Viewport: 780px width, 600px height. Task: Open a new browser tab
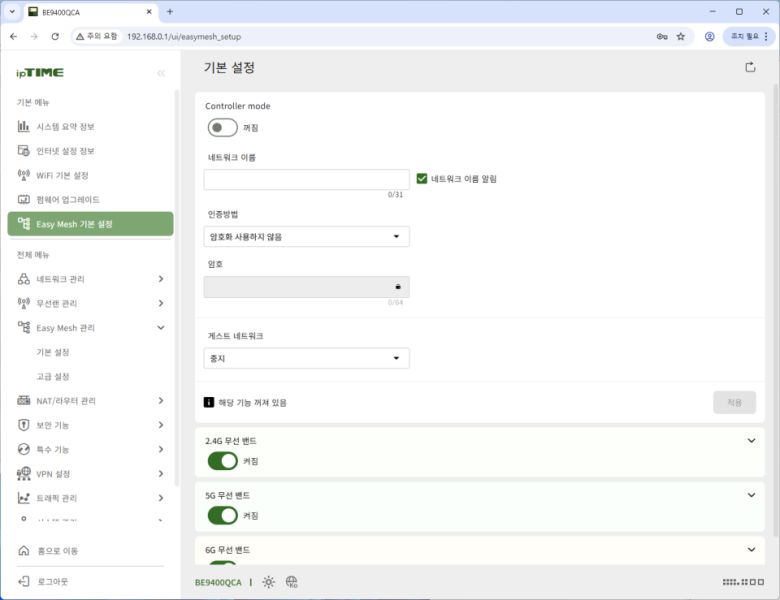pos(170,11)
